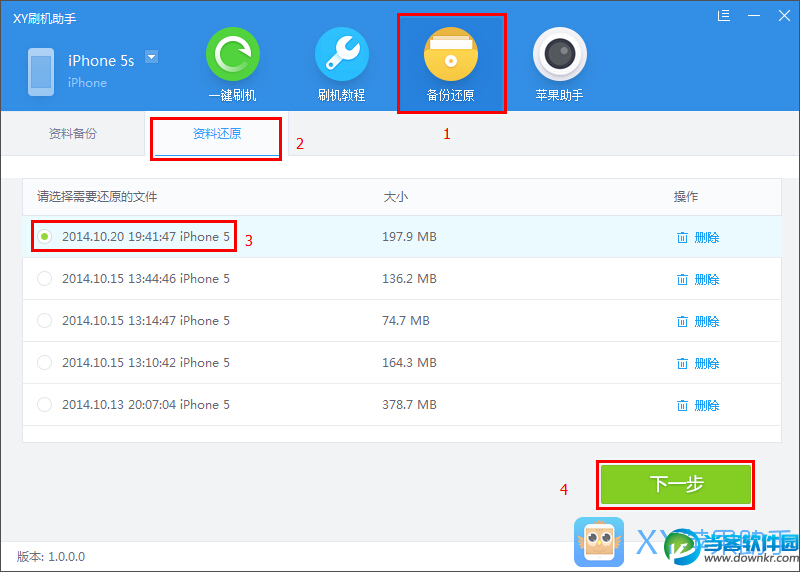Select radio for 2014.10.13 20:07:04 backup

[44, 405]
